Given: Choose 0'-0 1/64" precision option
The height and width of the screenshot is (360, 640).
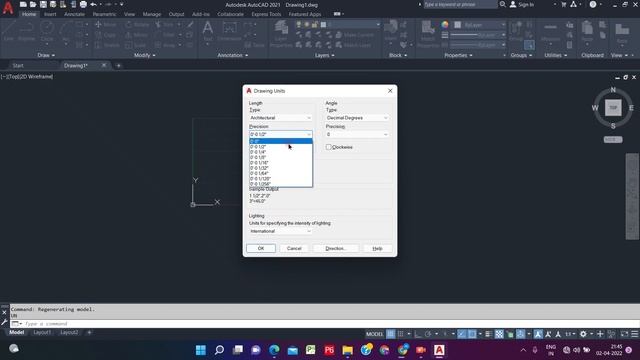Looking at the screenshot, I should (x=281, y=173).
